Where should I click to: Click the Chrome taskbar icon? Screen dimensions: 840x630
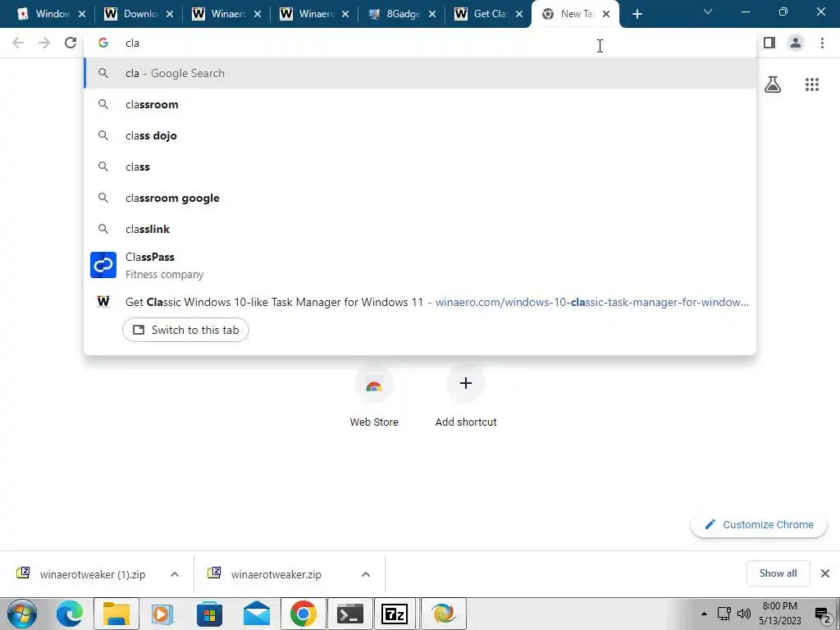point(304,614)
